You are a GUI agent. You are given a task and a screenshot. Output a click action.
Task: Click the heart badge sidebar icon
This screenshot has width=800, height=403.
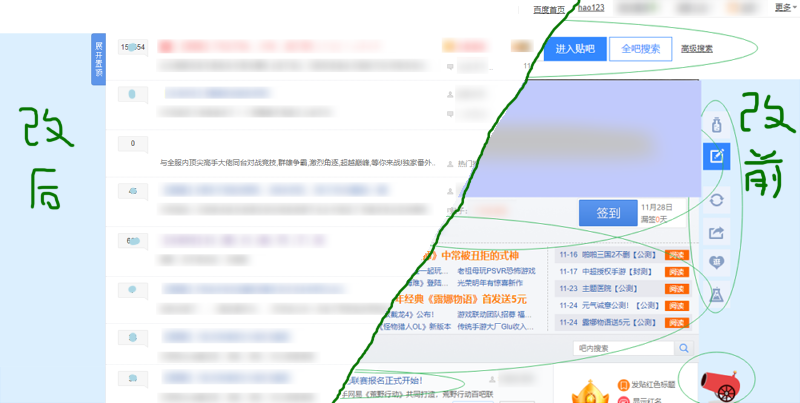(716, 263)
